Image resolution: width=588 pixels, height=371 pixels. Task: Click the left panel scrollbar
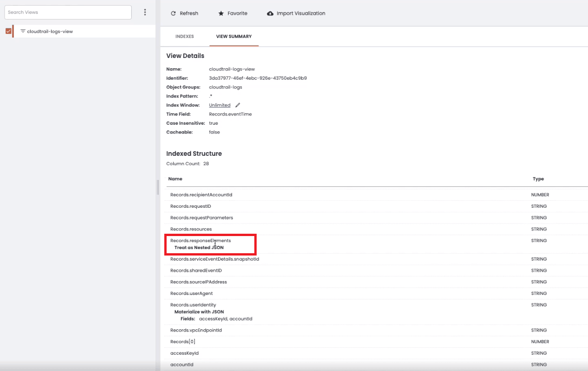157,187
